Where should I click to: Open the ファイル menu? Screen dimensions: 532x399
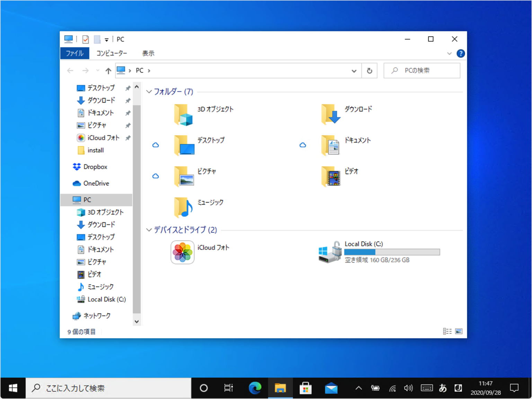(x=74, y=53)
